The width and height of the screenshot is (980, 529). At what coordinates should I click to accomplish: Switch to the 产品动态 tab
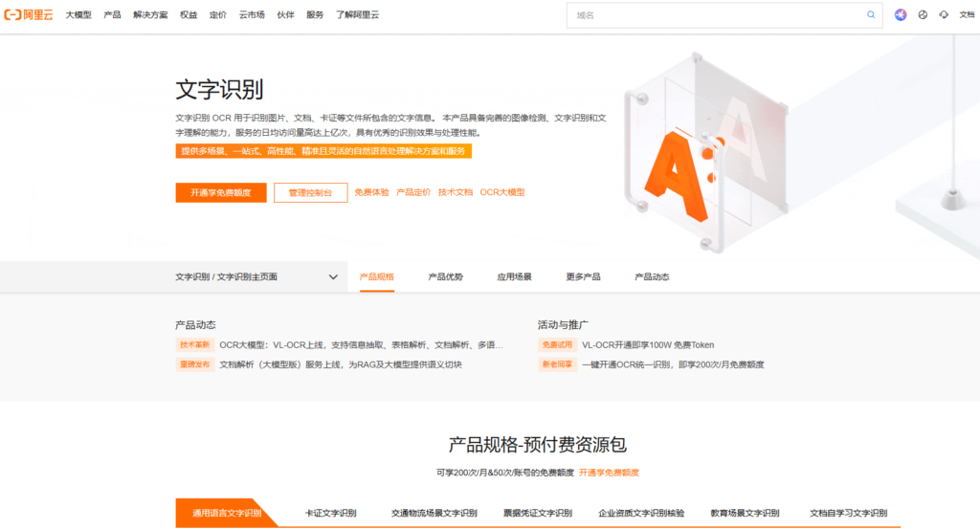pyautogui.click(x=652, y=276)
